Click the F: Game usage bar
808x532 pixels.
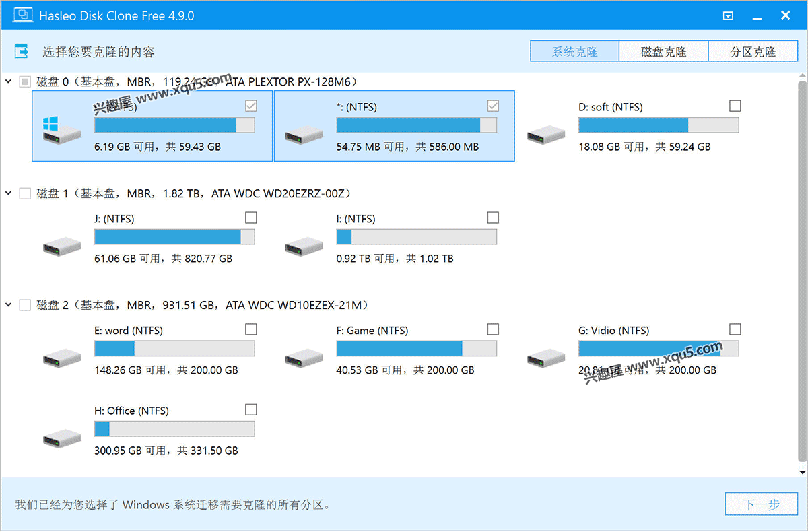coord(417,349)
